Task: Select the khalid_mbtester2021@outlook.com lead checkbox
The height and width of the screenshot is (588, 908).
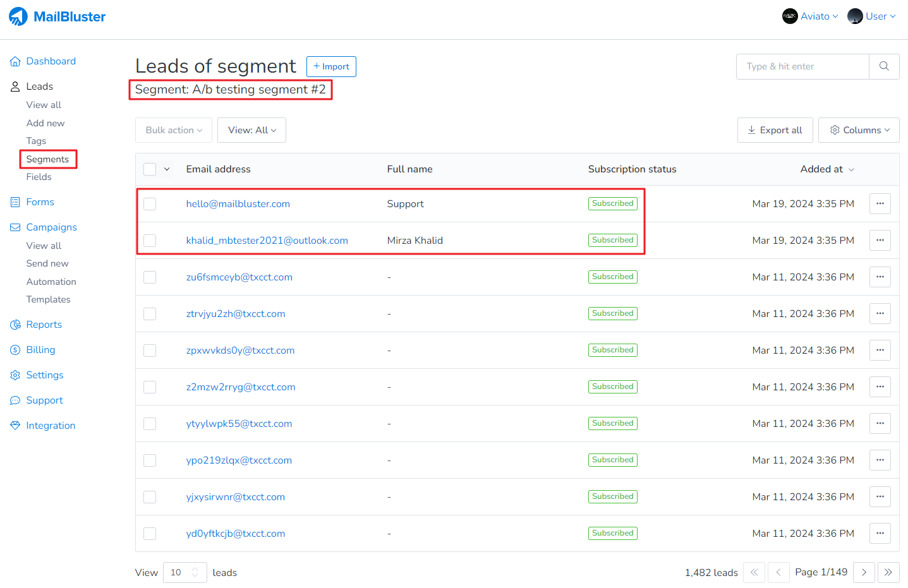Action: [x=150, y=241]
